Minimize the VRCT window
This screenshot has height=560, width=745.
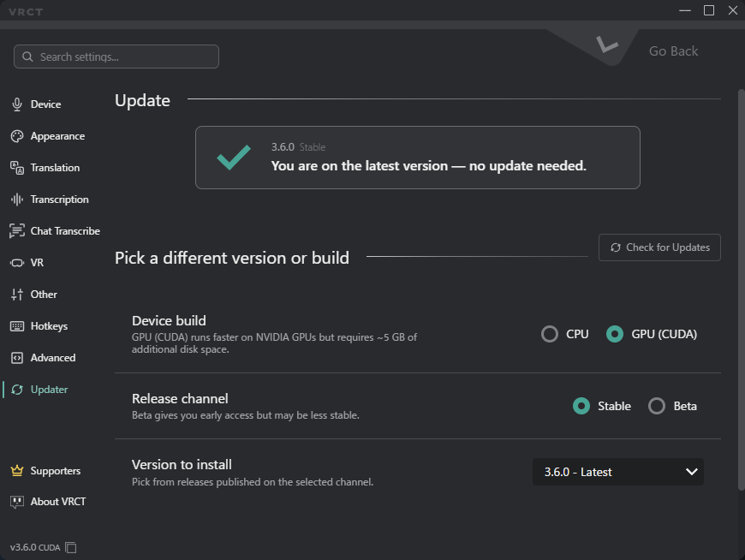685,10
